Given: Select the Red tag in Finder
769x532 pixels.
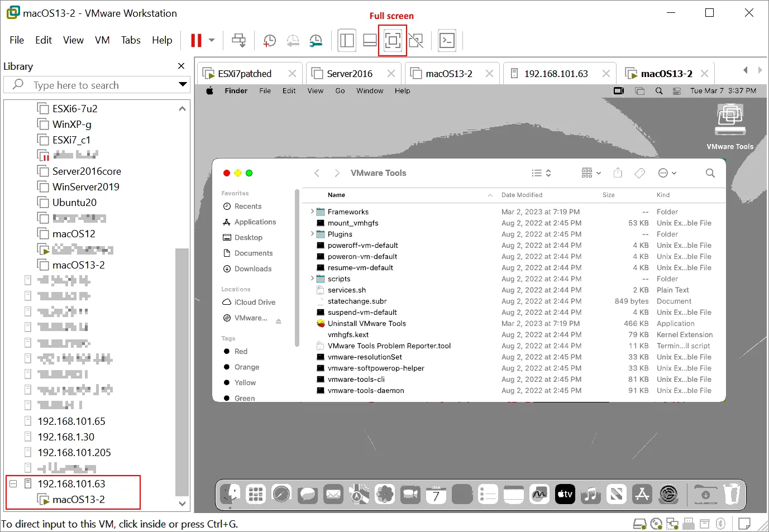Looking at the screenshot, I should click(x=241, y=351).
